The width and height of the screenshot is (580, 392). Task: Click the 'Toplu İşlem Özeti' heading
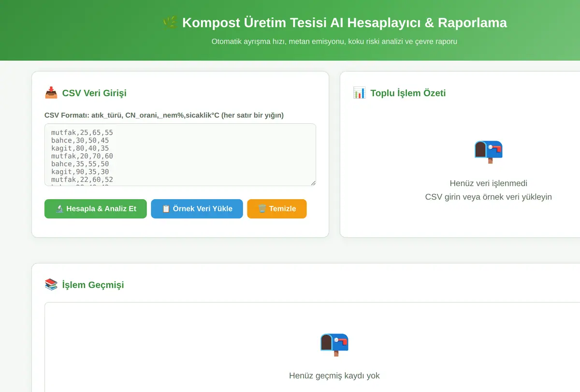coord(408,93)
